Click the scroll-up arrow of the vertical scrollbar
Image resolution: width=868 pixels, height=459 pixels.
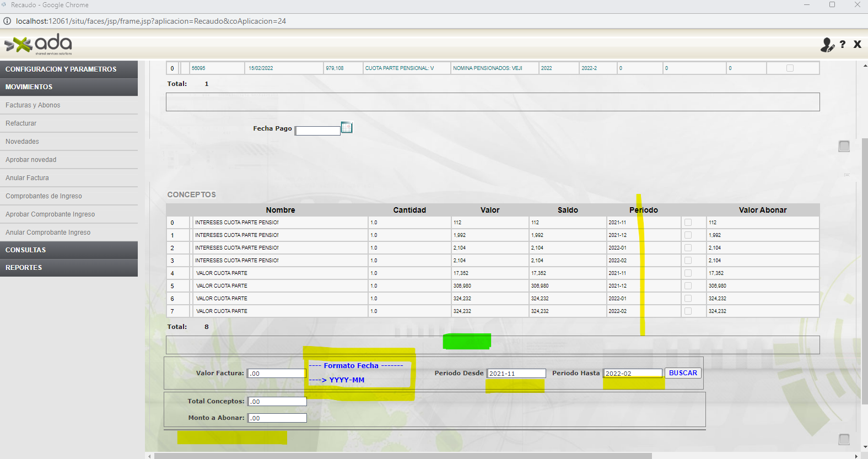[x=864, y=65]
